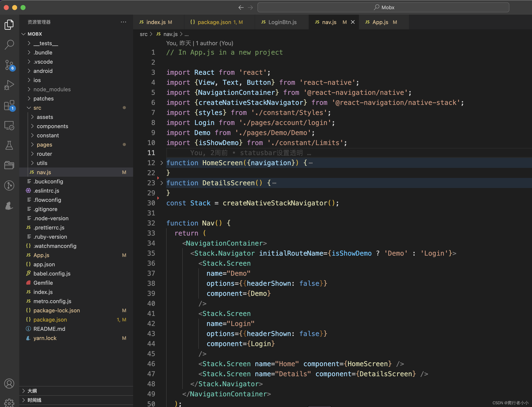Open the Search view in activity bar

pyautogui.click(x=9, y=45)
